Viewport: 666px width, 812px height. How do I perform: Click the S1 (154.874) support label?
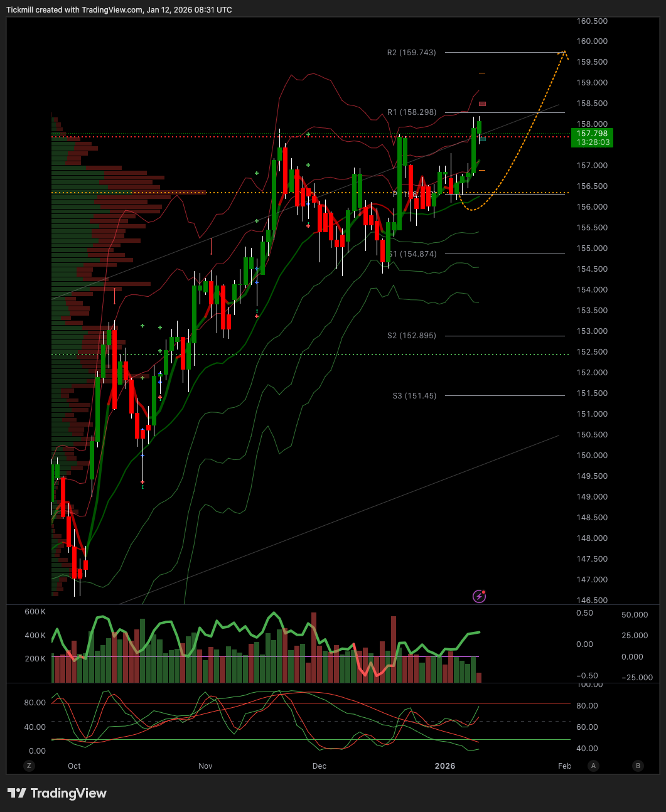coord(412,254)
